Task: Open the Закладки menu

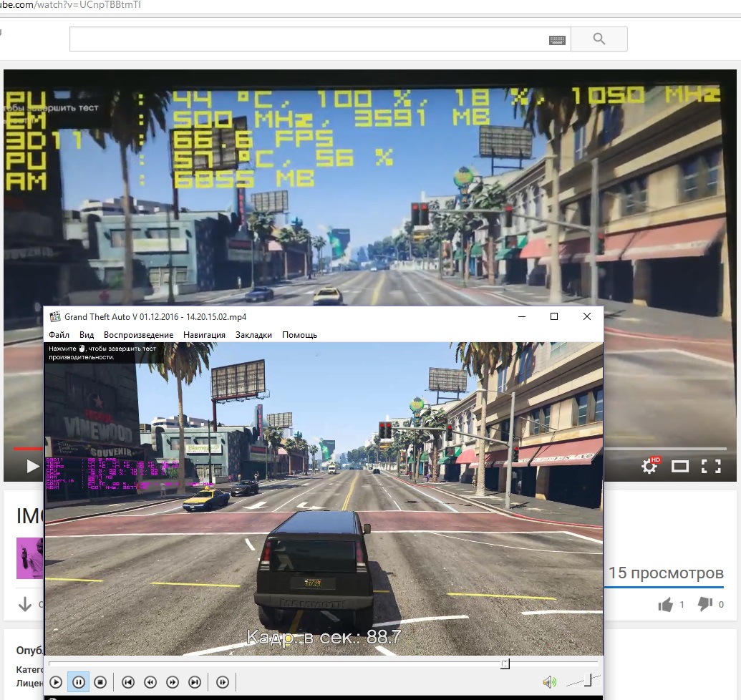Action: (x=253, y=335)
